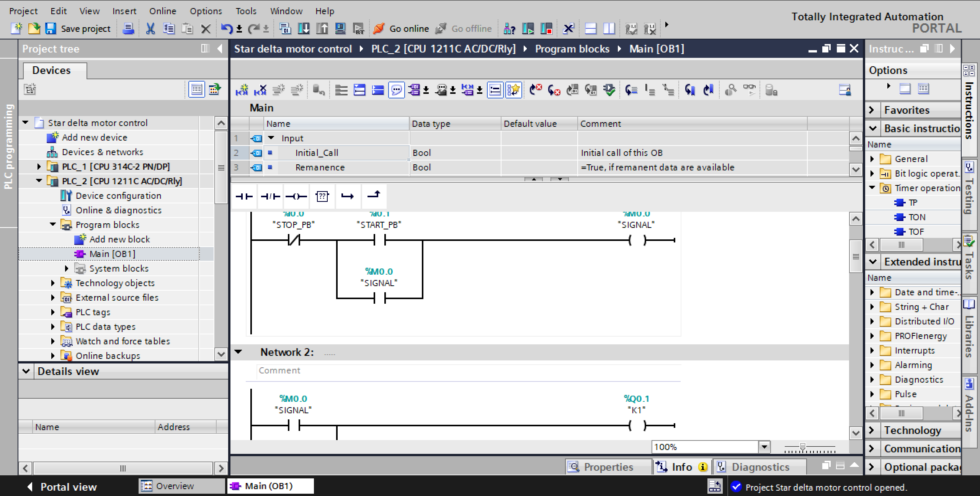The image size is (980, 496).
Task: Select the TOF timer instruction
Action: coord(916,232)
